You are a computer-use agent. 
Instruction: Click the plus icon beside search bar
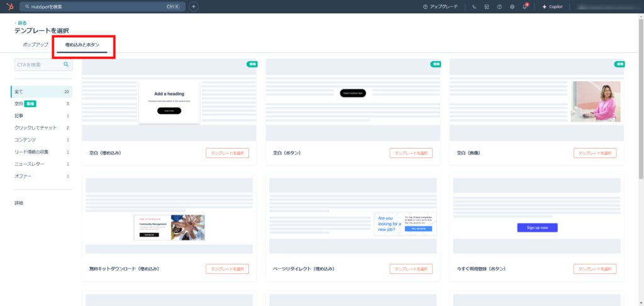coord(194,6)
